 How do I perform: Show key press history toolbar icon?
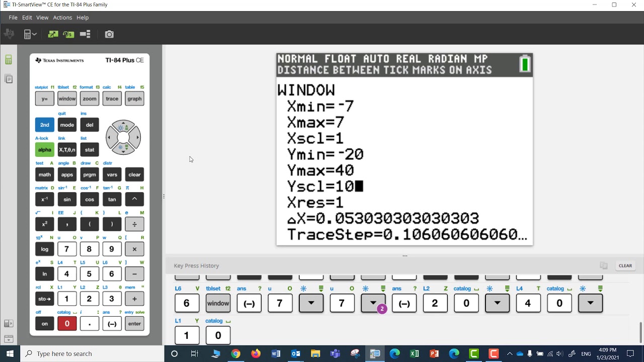pyautogui.click(x=69, y=34)
